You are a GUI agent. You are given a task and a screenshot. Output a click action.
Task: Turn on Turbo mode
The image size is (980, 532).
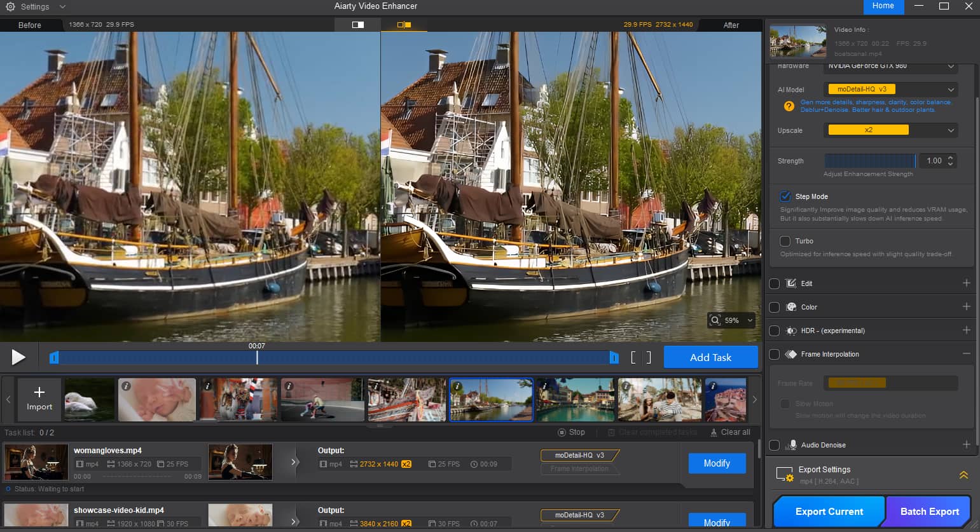(x=785, y=240)
